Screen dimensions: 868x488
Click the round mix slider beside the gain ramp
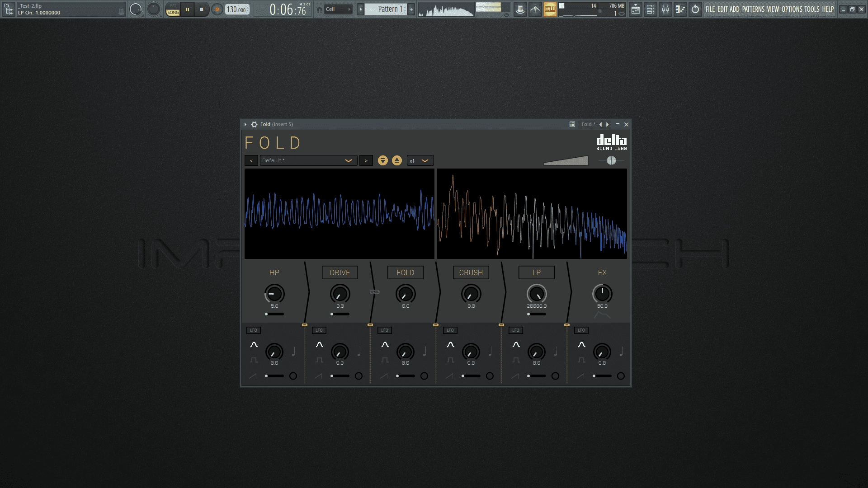(611, 160)
